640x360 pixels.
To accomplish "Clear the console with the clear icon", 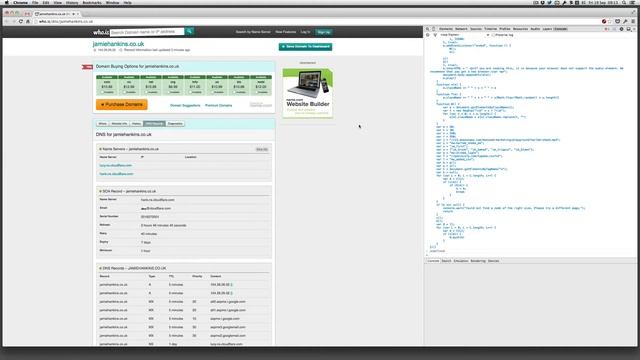I will pos(428,35).
